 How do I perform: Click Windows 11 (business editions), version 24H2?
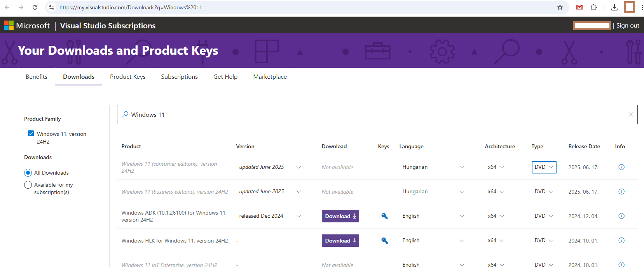175,192
